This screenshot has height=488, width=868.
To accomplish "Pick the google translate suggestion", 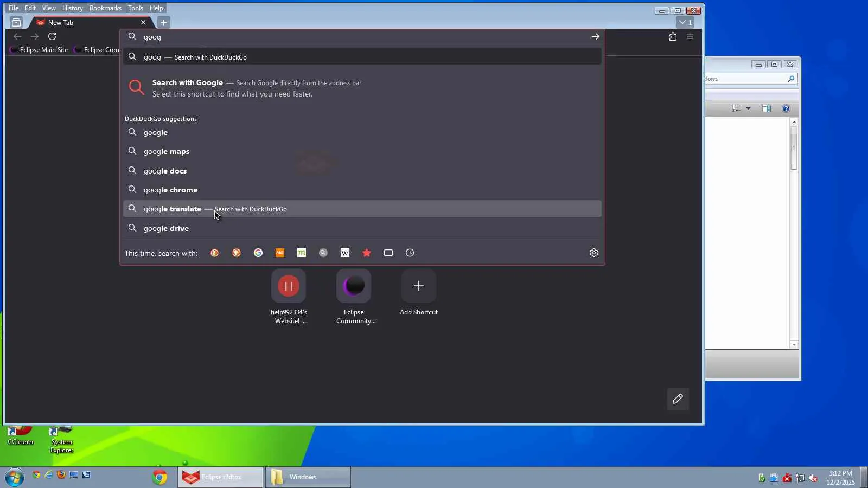I will click(x=362, y=209).
